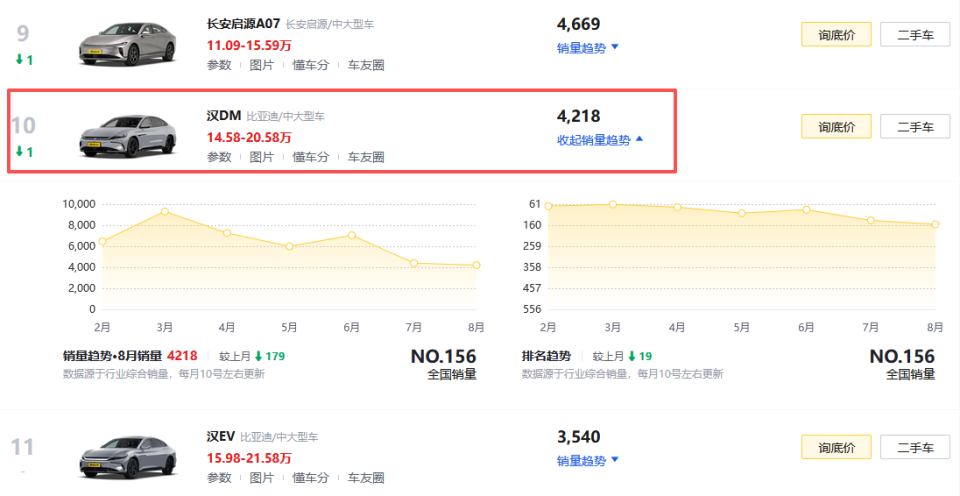This screenshot has width=960, height=496.
Task: Click 长安启源/中大型车 category label
Action: [x=329, y=24]
